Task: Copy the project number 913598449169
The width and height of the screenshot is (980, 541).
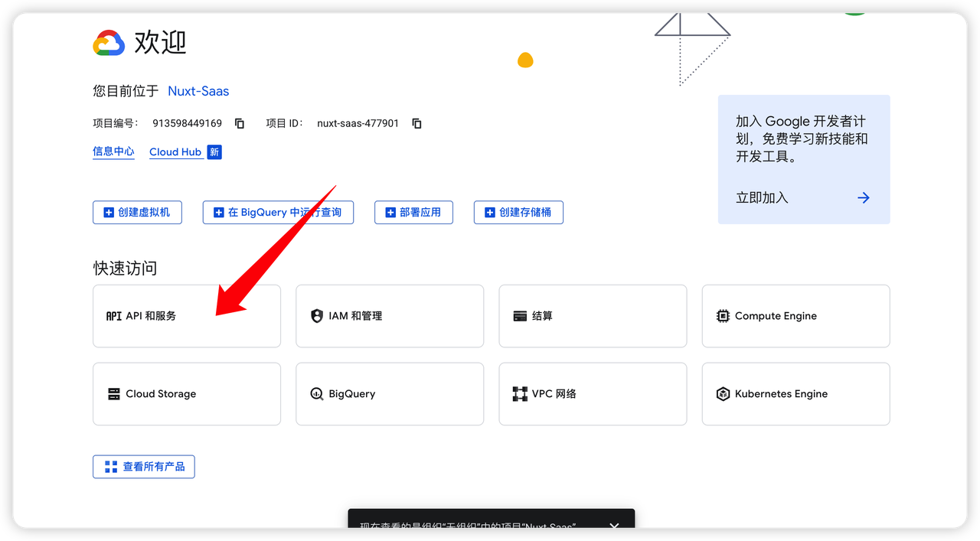Action: tap(240, 123)
